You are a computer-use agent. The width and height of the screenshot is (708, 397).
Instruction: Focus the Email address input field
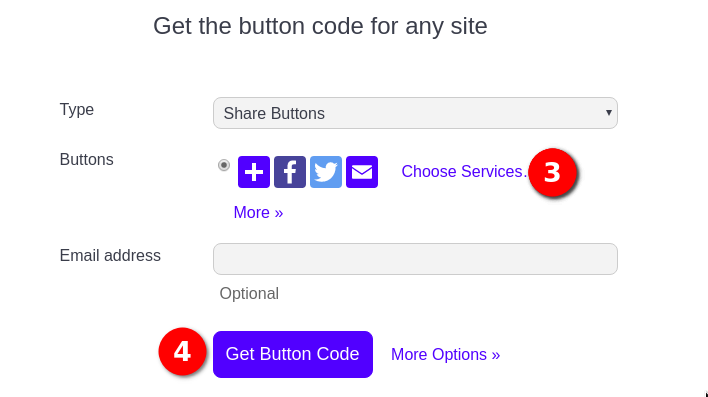415,259
